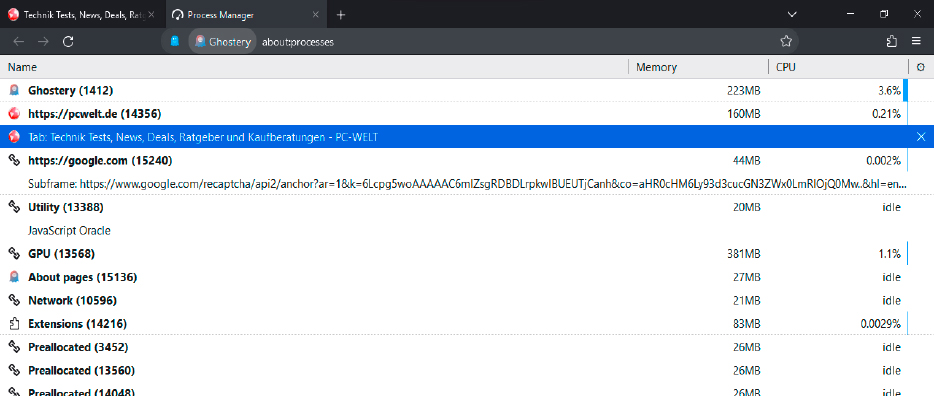Image resolution: width=934 pixels, height=396 pixels.
Task: Reload the current page
Action: 69,41
